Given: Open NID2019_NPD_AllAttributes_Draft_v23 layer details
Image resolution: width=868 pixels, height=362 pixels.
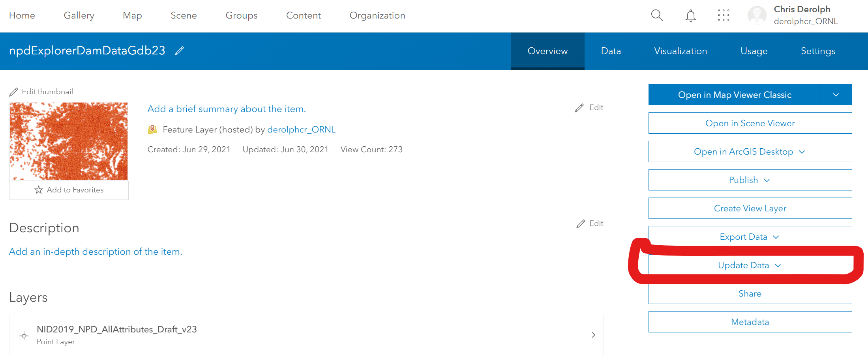Looking at the screenshot, I should click(117, 329).
